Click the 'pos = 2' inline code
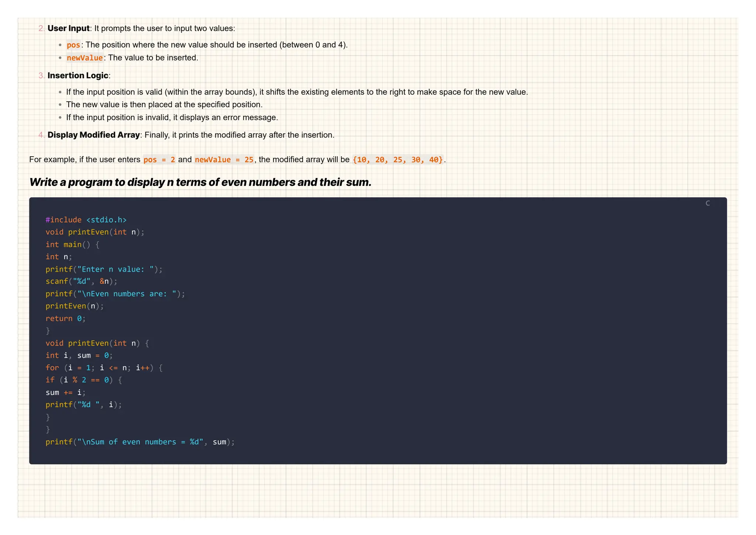 point(159,160)
